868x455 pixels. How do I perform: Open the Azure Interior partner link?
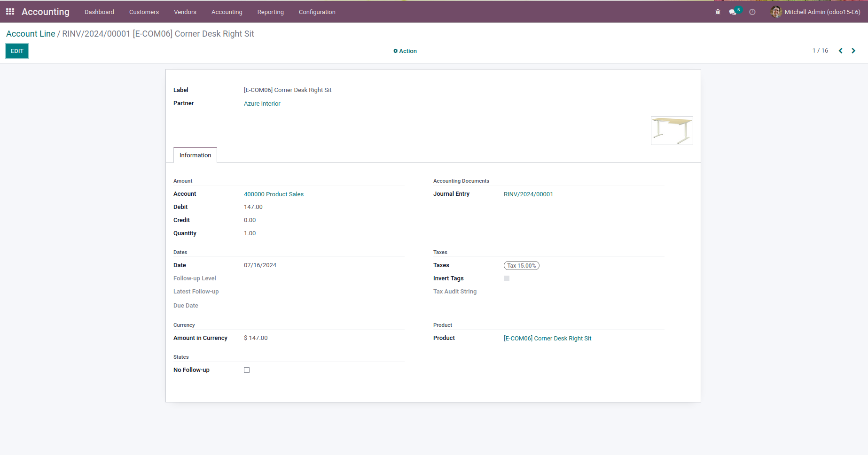tap(262, 104)
